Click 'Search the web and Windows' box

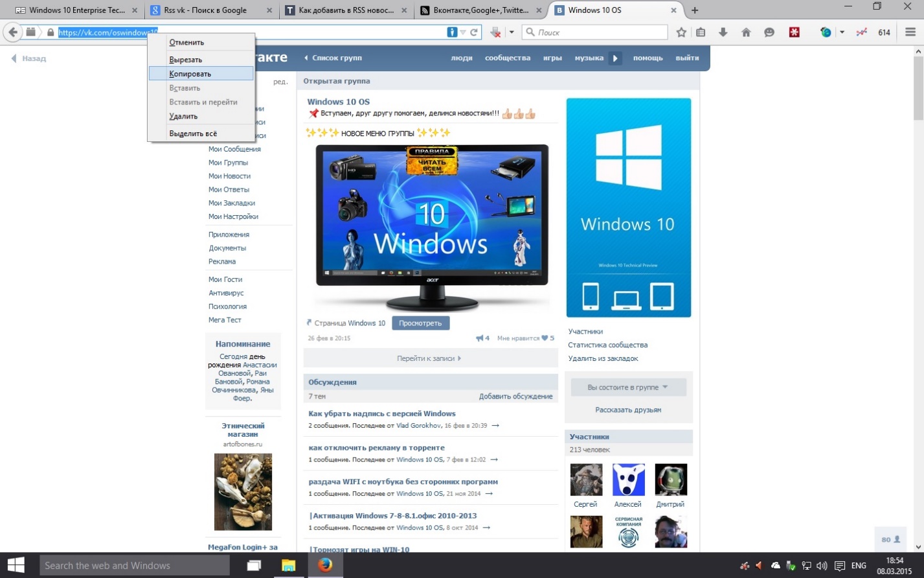click(135, 565)
